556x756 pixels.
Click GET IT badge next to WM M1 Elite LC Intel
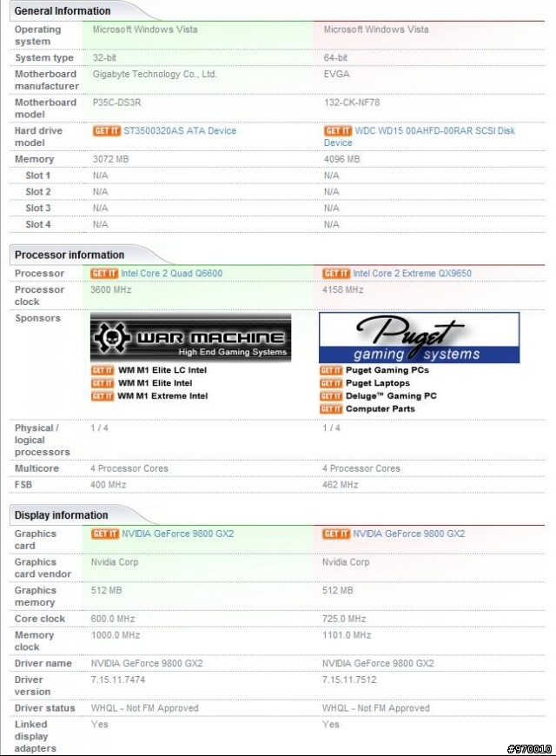coord(103,370)
